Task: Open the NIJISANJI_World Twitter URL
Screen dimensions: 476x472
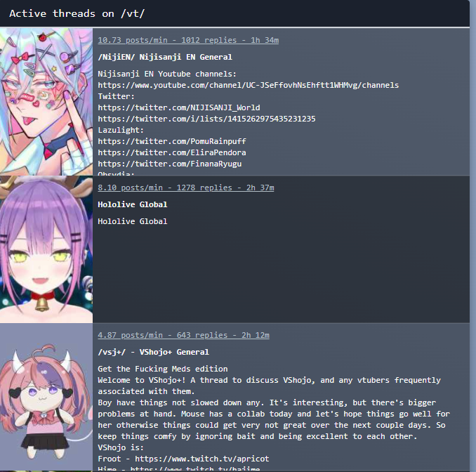Action: pos(179,108)
